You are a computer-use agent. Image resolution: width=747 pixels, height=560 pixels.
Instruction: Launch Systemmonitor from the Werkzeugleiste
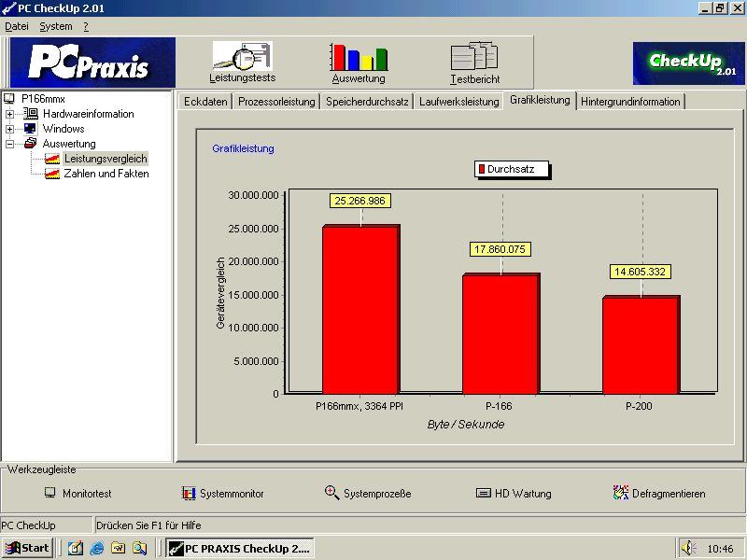tap(223, 494)
